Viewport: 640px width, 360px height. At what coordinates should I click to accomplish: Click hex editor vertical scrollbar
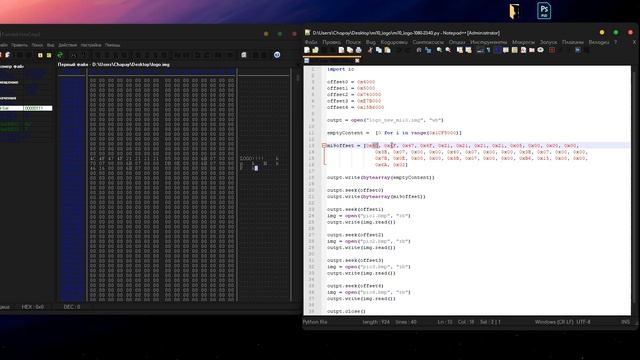298,184
